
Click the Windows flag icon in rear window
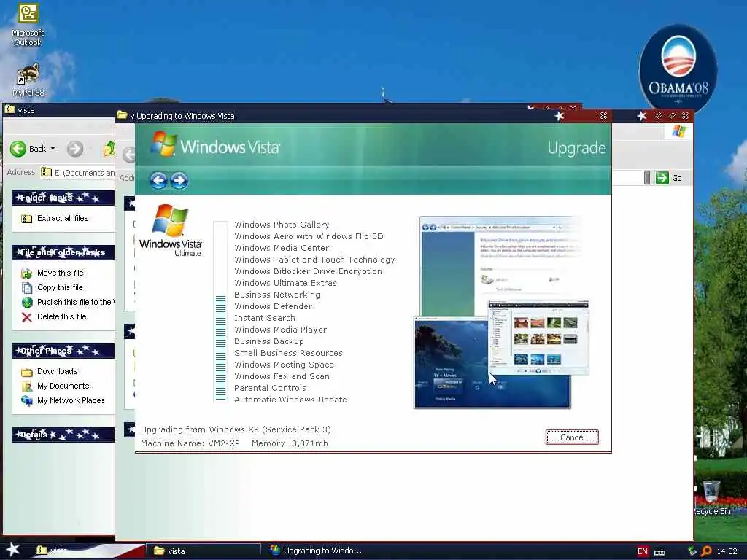click(679, 131)
